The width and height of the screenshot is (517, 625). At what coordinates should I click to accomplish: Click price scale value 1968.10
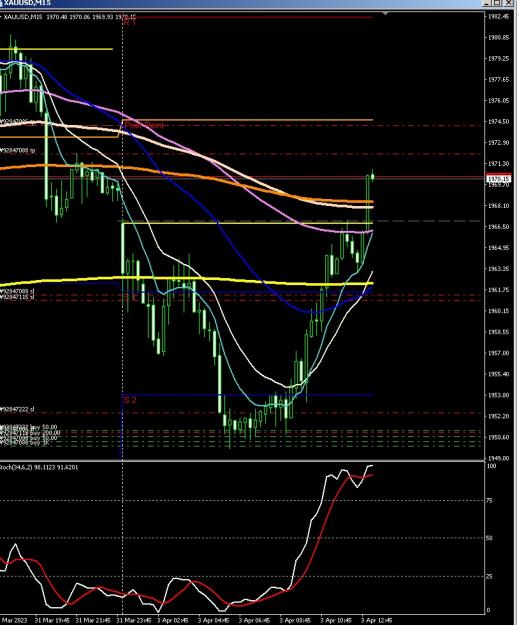pos(498,206)
